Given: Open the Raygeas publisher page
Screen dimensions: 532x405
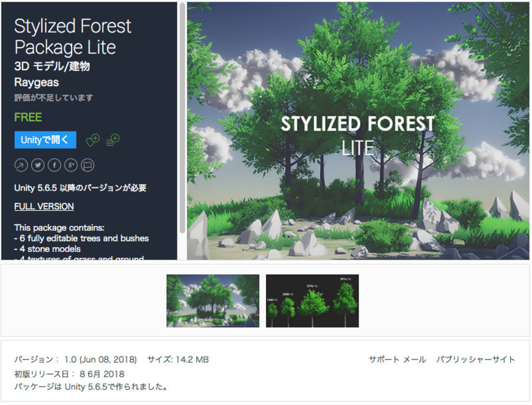Looking at the screenshot, I should [x=36, y=83].
